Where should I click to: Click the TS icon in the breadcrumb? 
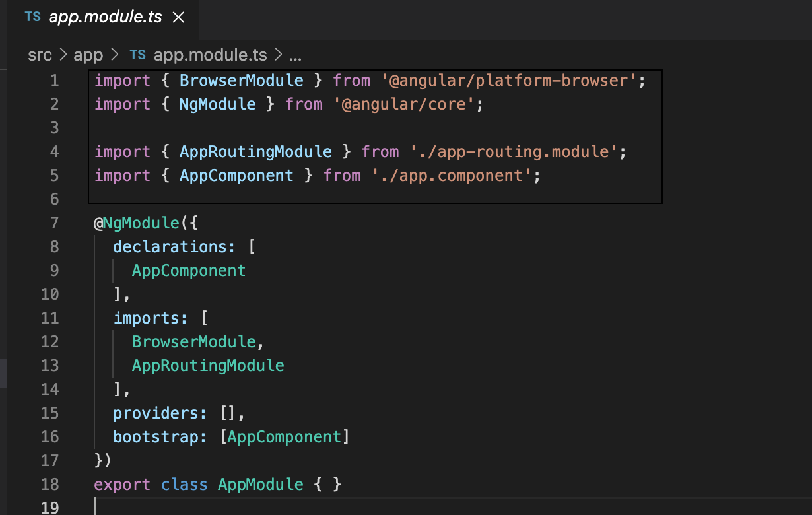click(x=138, y=54)
